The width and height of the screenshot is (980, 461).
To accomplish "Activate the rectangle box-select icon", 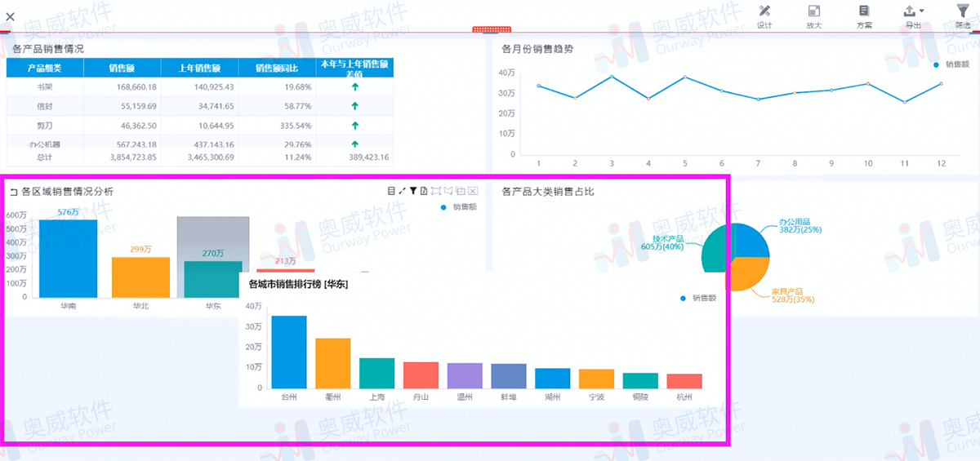I will [x=436, y=191].
